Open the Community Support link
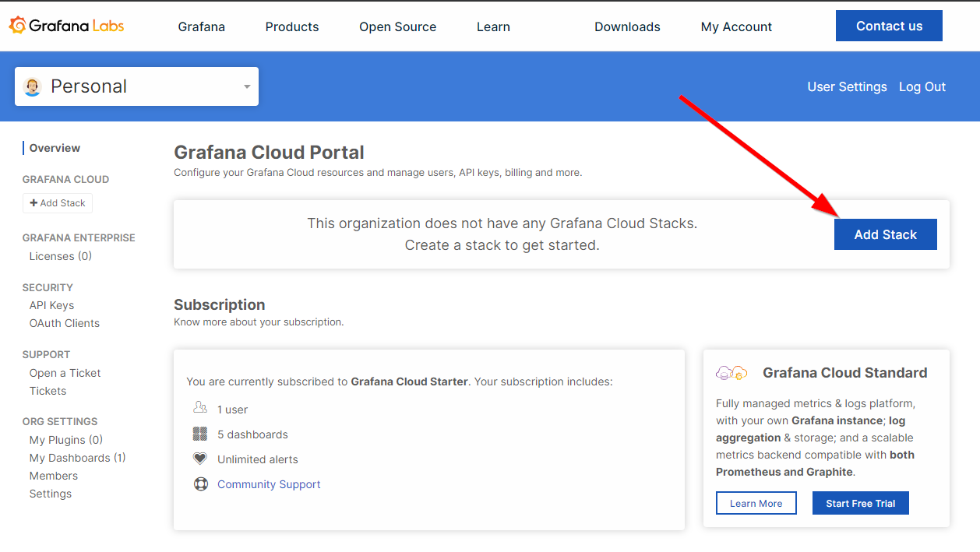The height and width of the screenshot is (552, 980). [x=269, y=484]
